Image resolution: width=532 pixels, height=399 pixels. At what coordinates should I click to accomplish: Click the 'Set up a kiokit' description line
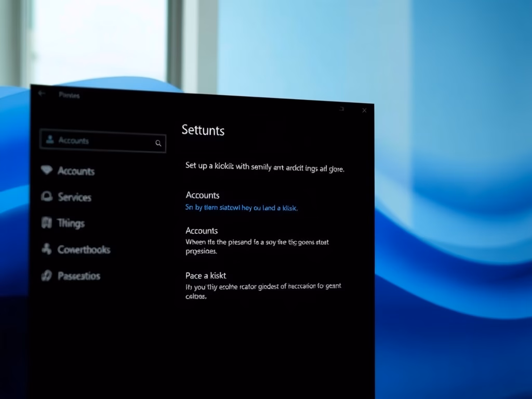pos(264,167)
